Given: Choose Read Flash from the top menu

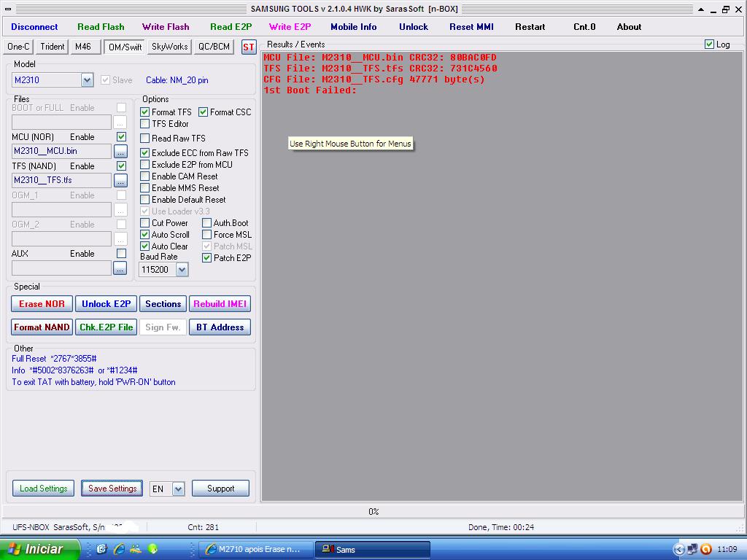Looking at the screenshot, I should [101, 27].
